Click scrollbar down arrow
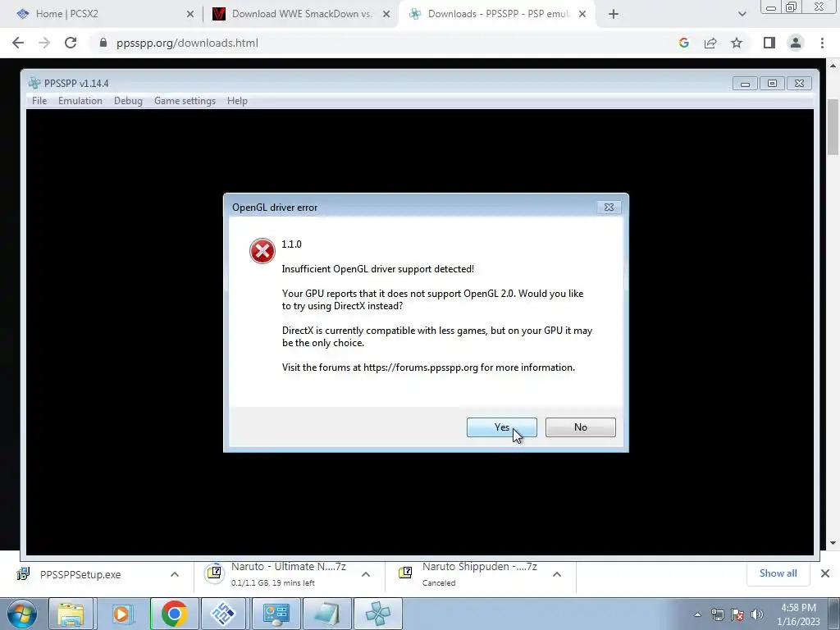Image resolution: width=840 pixels, height=630 pixels. pyautogui.click(x=833, y=543)
